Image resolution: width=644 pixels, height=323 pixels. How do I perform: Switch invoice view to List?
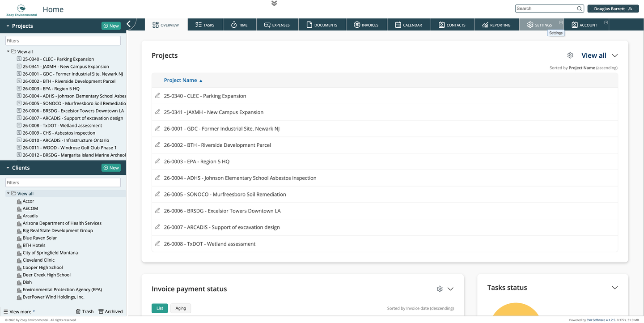click(160, 308)
